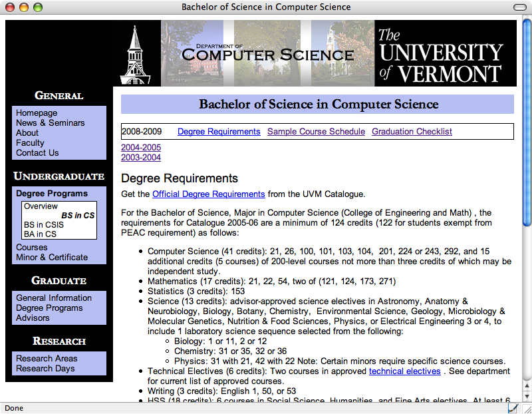532x414 pixels.
Task: Open Research Areas page
Action: click(47, 358)
